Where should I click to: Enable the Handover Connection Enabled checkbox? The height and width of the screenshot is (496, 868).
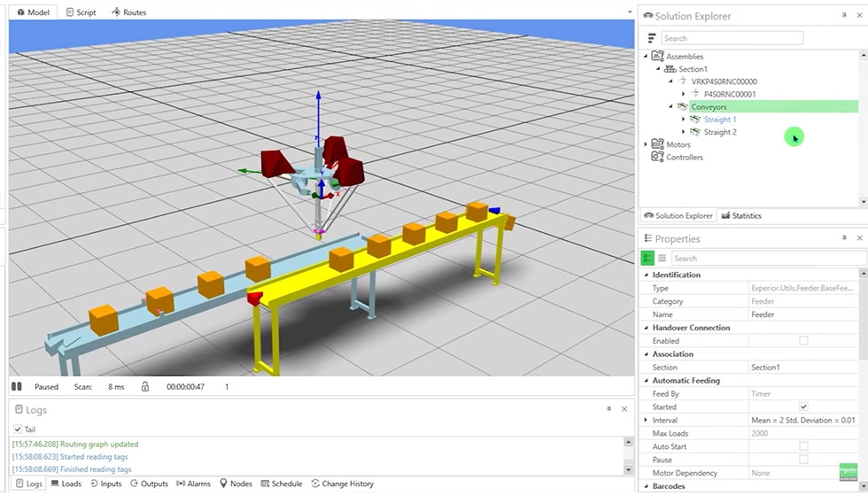coord(803,340)
